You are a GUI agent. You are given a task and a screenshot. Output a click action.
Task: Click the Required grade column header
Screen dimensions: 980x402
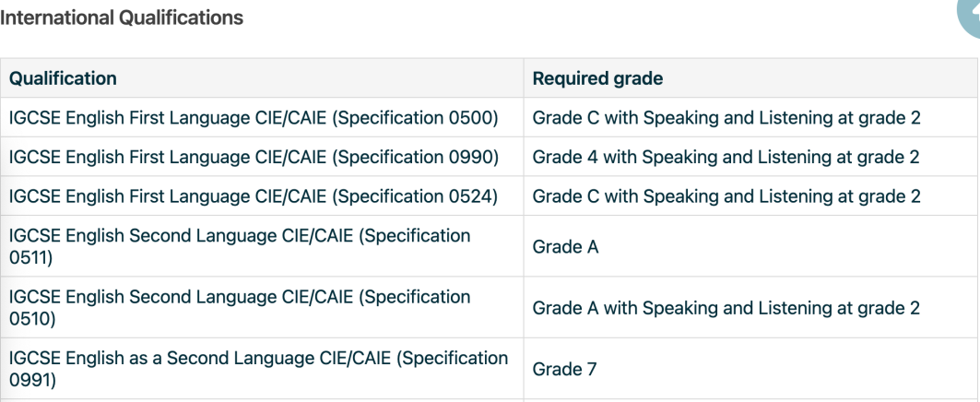(750, 78)
